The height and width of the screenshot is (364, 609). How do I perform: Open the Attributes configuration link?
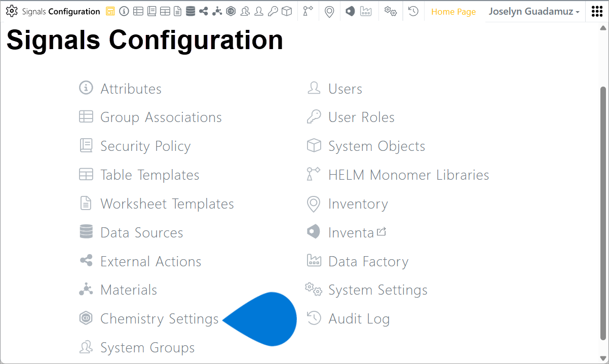(x=131, y=89)
